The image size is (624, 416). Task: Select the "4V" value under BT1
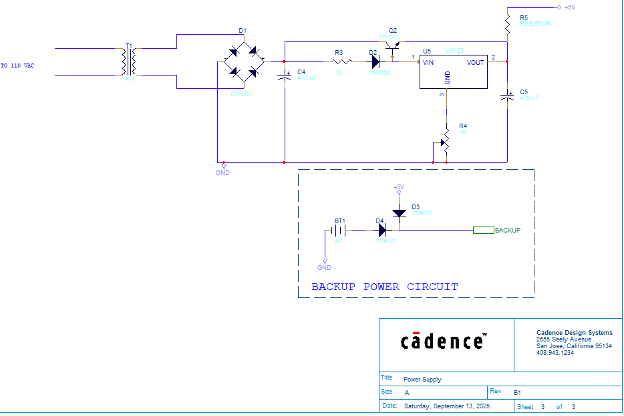coord(338,241)
